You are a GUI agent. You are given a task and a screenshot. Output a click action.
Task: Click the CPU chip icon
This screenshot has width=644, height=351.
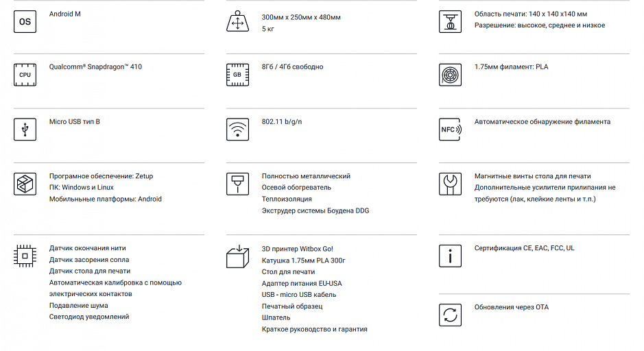25,75
